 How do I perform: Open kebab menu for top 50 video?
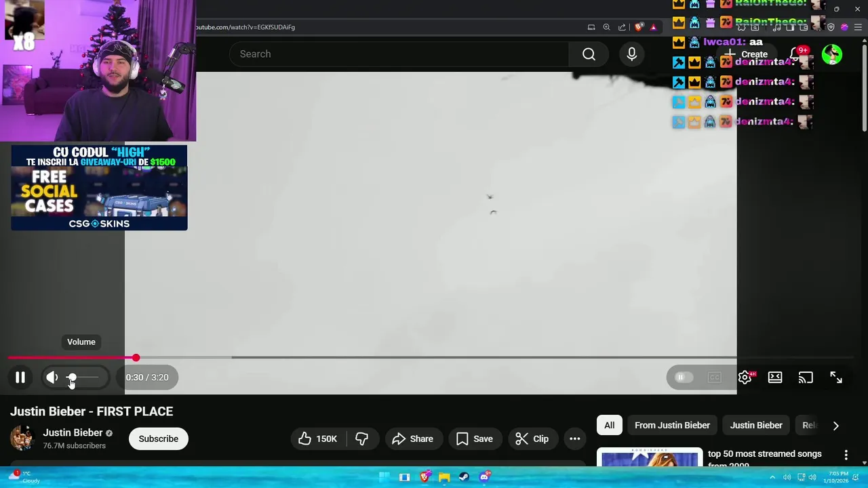click(846, 455)
